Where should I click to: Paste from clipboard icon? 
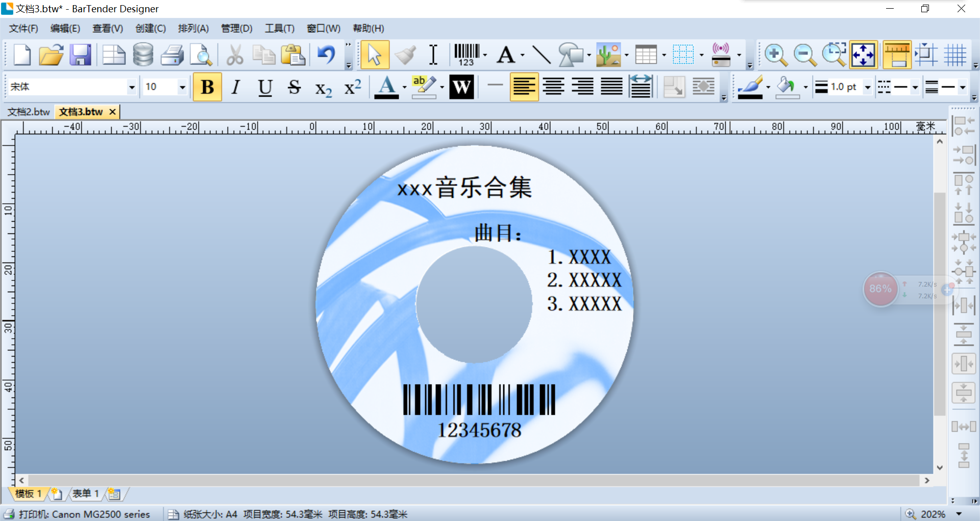(x=293, y=55)
